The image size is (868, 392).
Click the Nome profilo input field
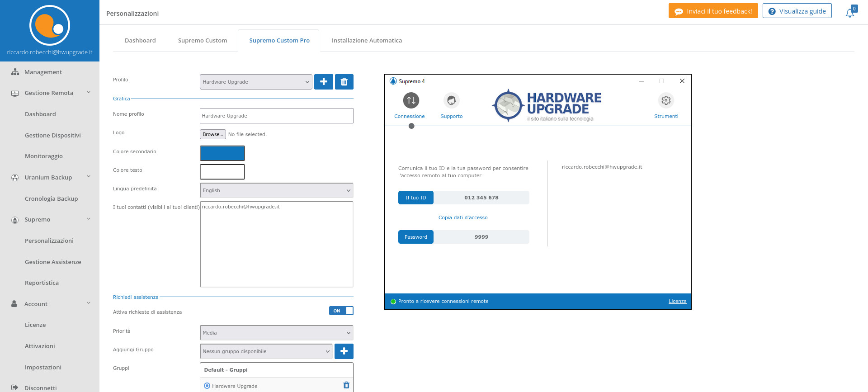click(x=276, y=116)
